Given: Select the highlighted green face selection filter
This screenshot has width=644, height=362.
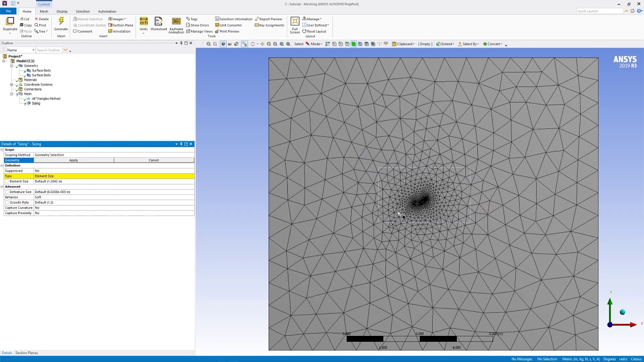Looking at the screenshot, I should (354, 44).
